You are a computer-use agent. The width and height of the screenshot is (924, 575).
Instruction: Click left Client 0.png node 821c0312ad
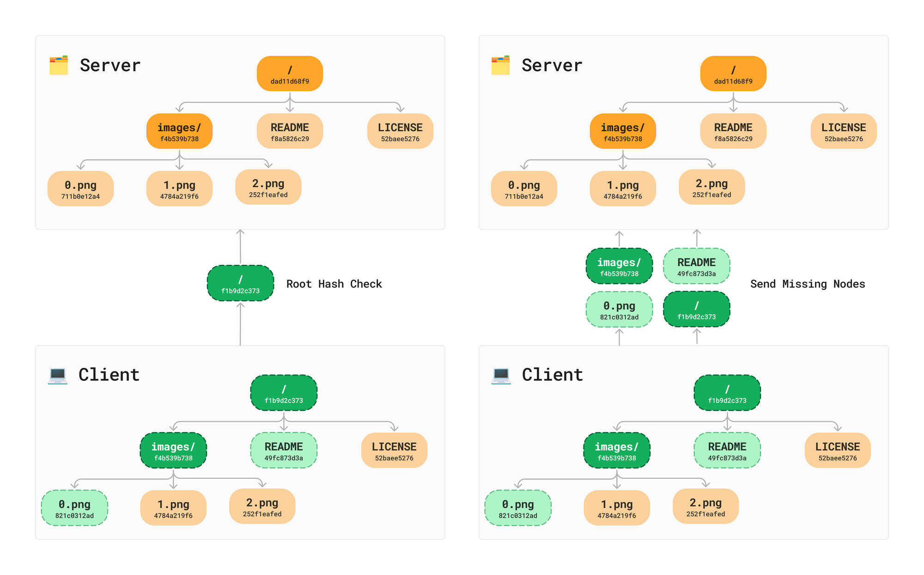74,508
